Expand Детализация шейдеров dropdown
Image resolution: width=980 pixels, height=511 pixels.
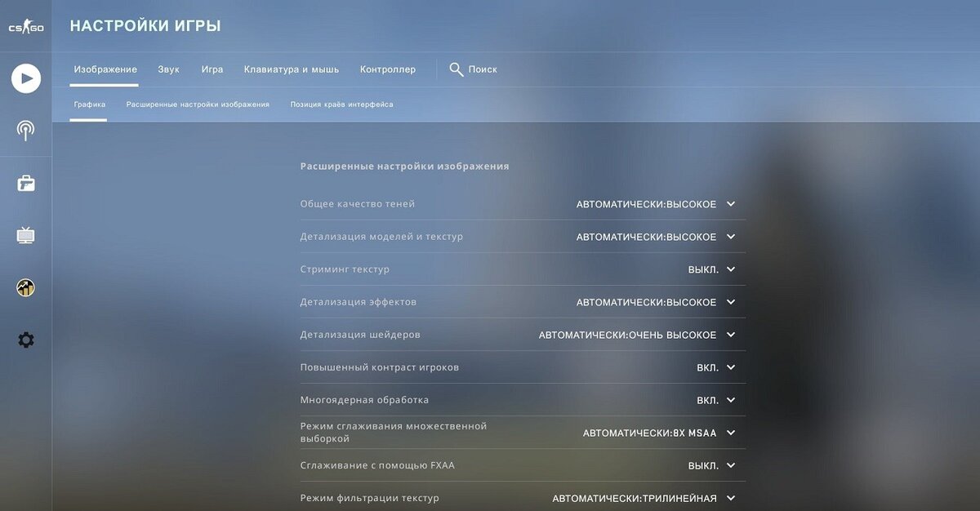click(x=637, y=335)
